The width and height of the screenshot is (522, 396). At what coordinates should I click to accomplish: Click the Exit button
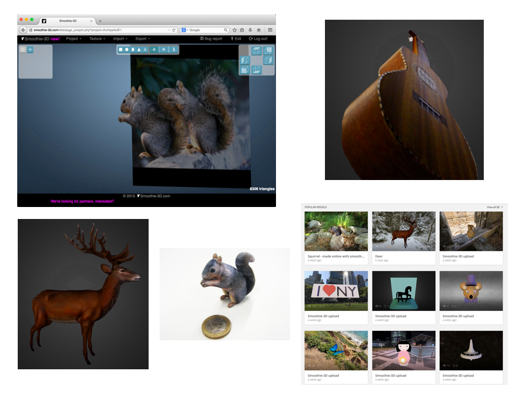236,39
